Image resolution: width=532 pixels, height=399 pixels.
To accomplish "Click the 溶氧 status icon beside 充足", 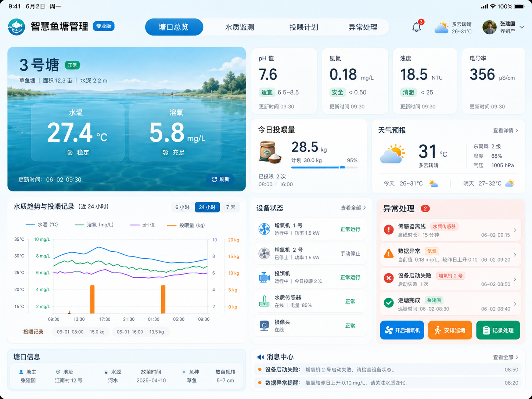I will 165,152.
